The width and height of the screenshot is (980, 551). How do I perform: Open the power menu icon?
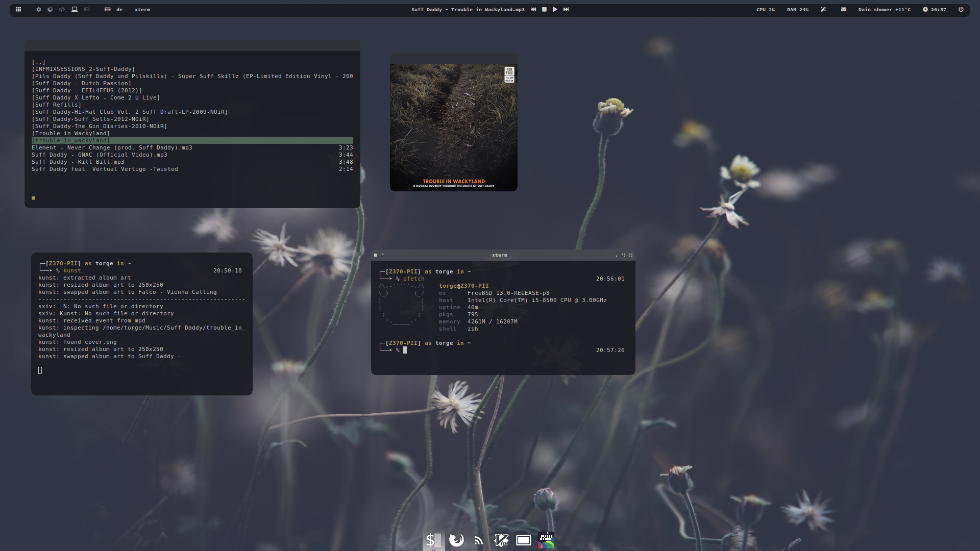pyautogui.click(x=961, y=9)
